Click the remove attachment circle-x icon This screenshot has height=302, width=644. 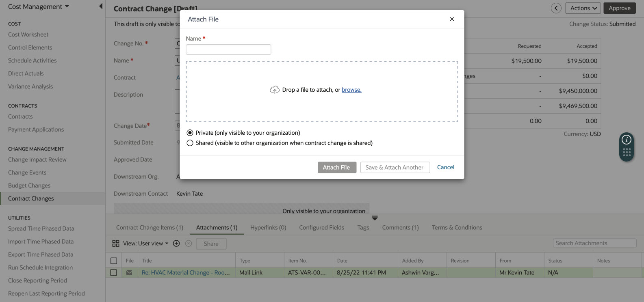[189, 244]
